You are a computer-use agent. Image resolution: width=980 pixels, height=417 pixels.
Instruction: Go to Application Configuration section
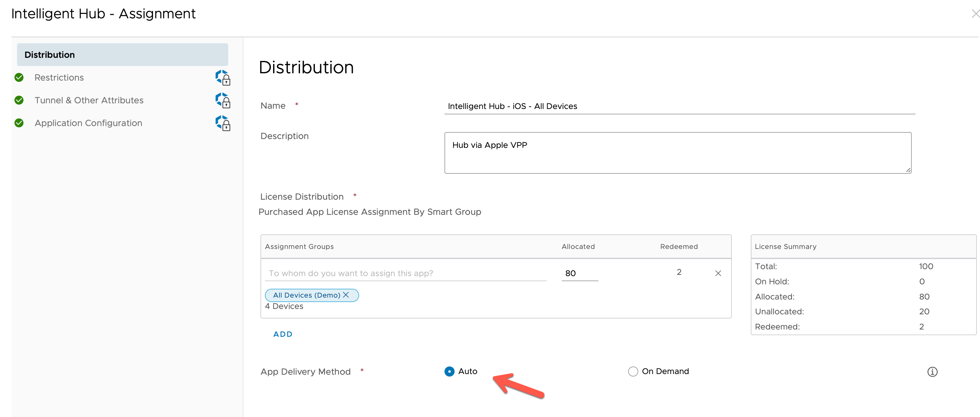tap(88, 123)
